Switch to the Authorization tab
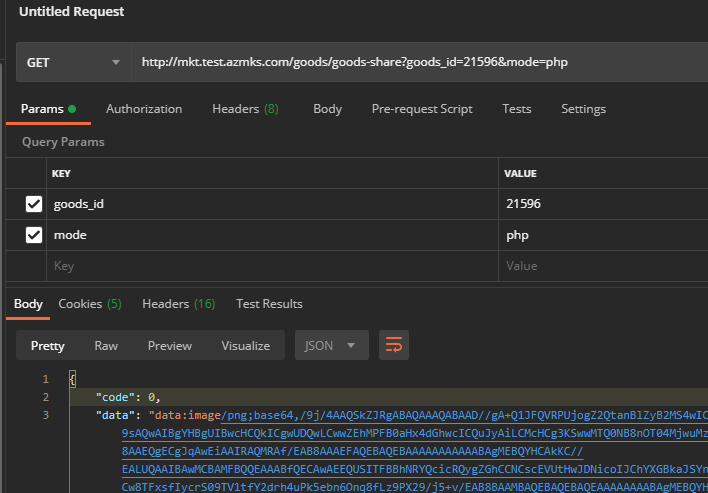 (144, 109)
